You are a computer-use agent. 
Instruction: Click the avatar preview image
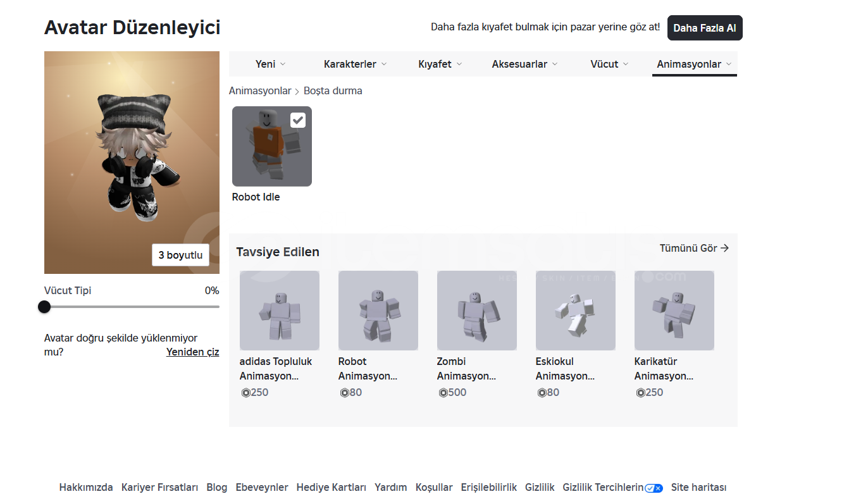pos(132,163)
